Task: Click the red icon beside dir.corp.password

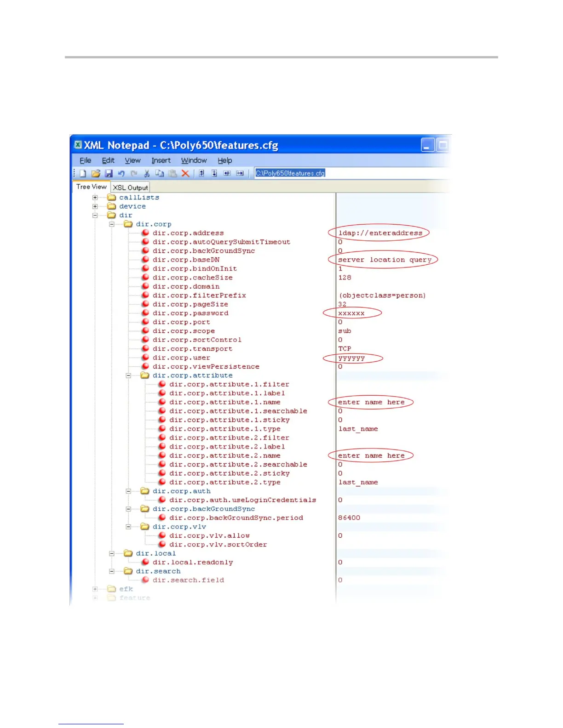Action: (x=145, y=313)
